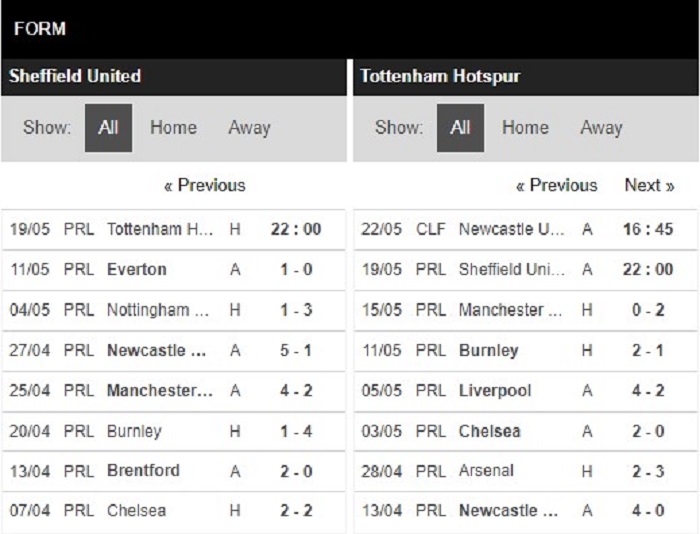Open Tottenham's CLF Newcastle fixture 22/05
The width and height of the screenshot is (700, 534).
(525, 229)
